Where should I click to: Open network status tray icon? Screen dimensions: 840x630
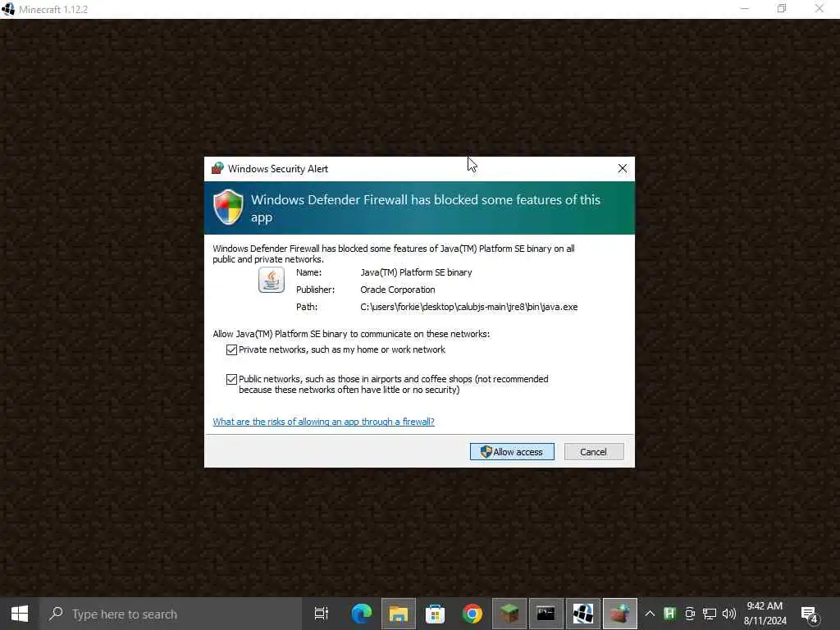(x=710, y=614)
